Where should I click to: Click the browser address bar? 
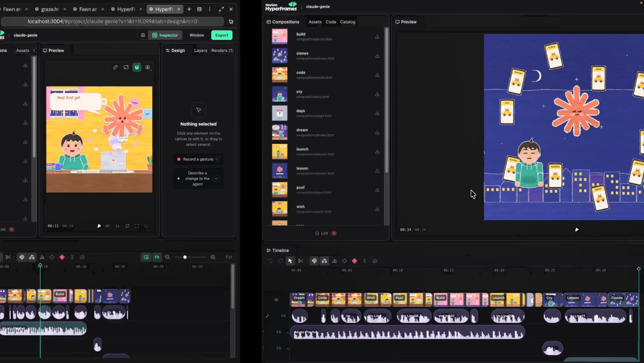[x=113, y=21]
